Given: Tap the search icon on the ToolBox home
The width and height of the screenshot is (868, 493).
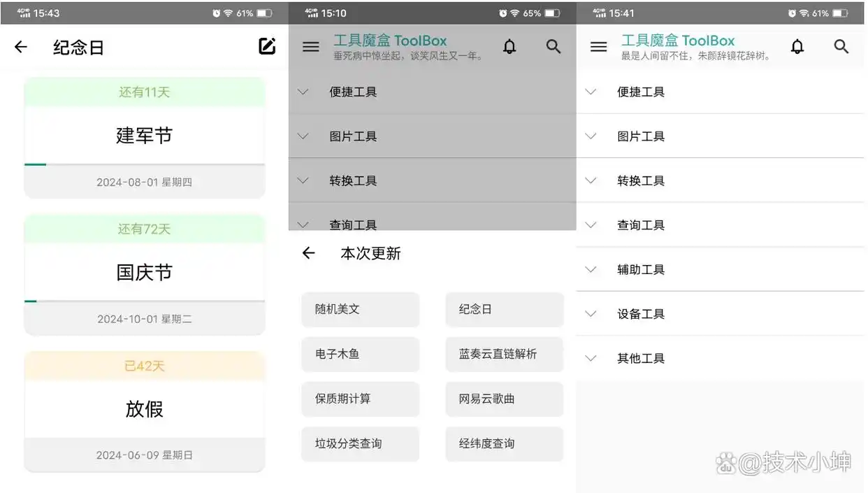Looking at the screenshot, I should (554, 47).
